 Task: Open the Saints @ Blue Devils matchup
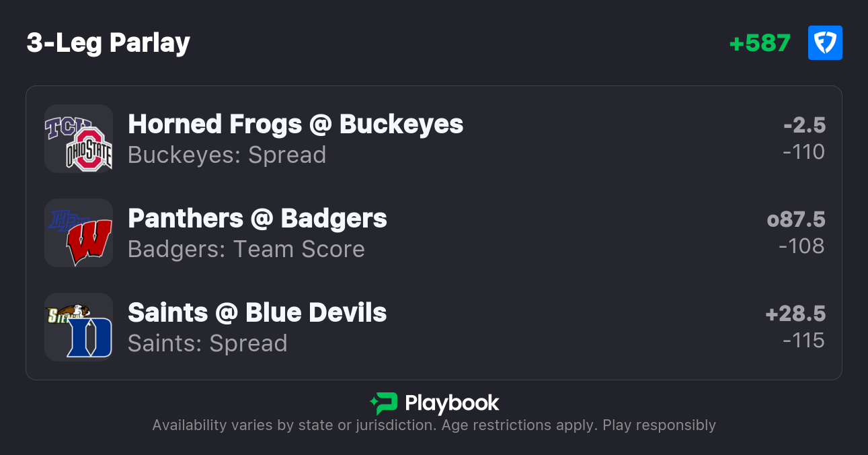(x=257, y=312)
